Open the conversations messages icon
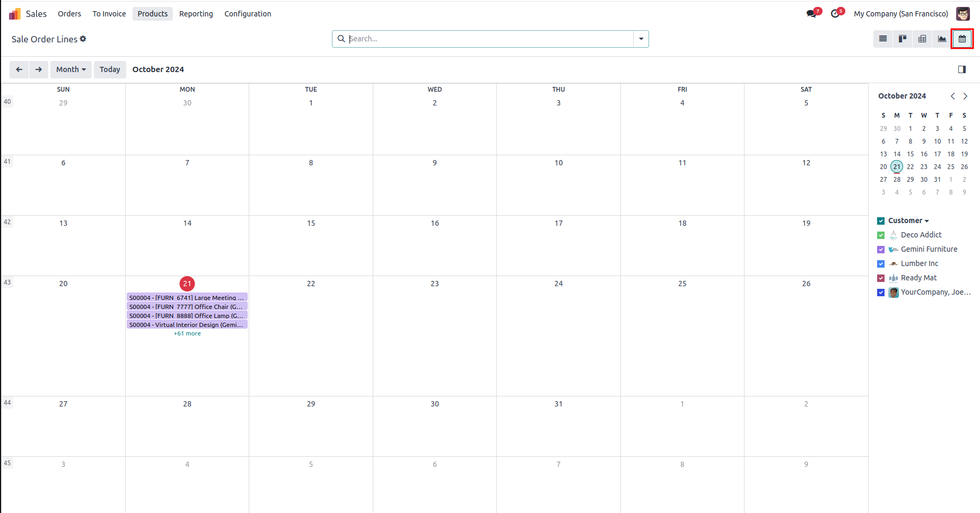The image size is (980, 513). (x=811, y=14)
